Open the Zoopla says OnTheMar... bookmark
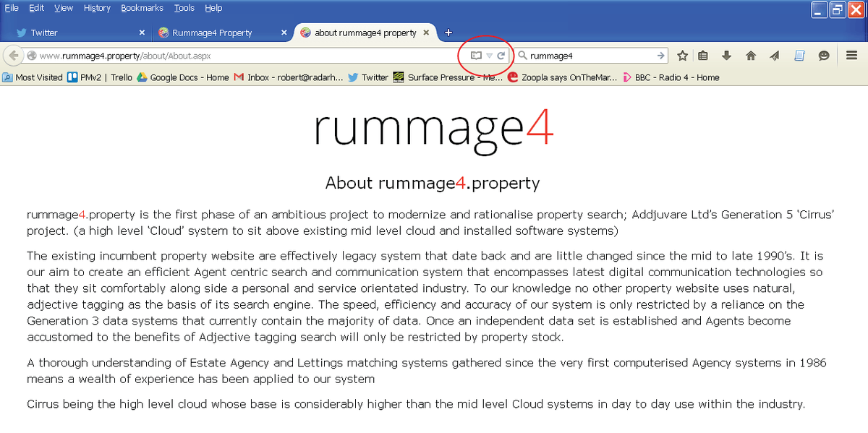The image size is (868, 433). tap(563, 77)
